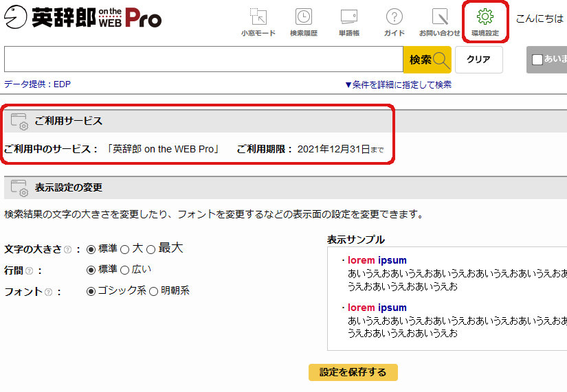Open 小窓モード small window mode
This screenshot has height=392, width=567.
[258, 23]
